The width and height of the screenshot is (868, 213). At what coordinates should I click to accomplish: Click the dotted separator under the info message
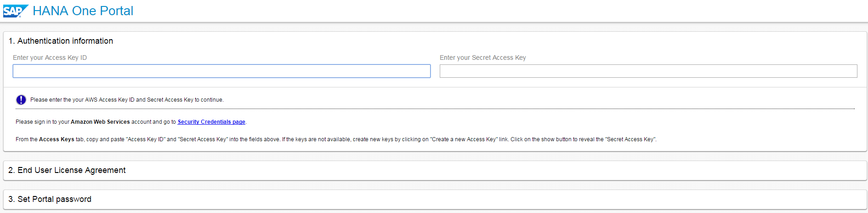pyautogui.click(x=435, y=109)
